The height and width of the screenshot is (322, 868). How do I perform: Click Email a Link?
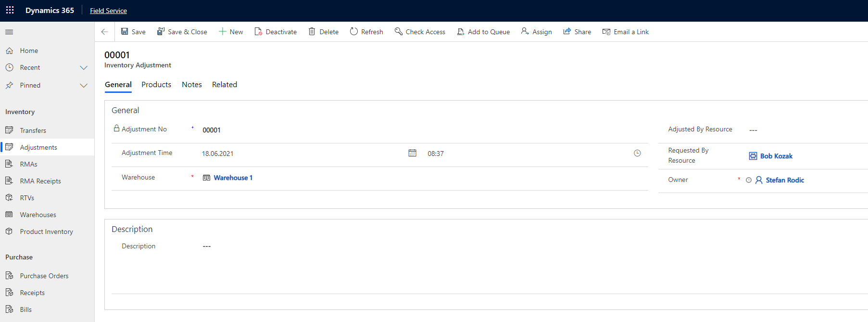click(x=626, y=32)
